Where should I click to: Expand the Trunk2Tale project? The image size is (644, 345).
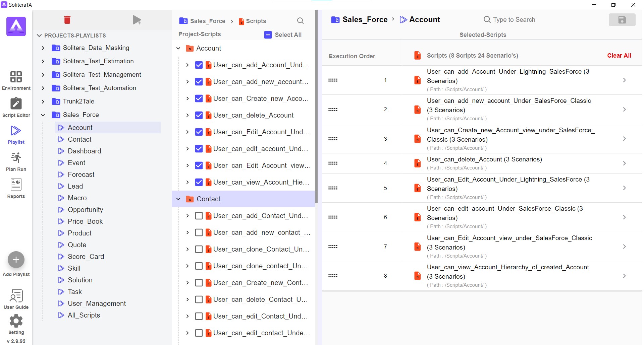[43, 101]
